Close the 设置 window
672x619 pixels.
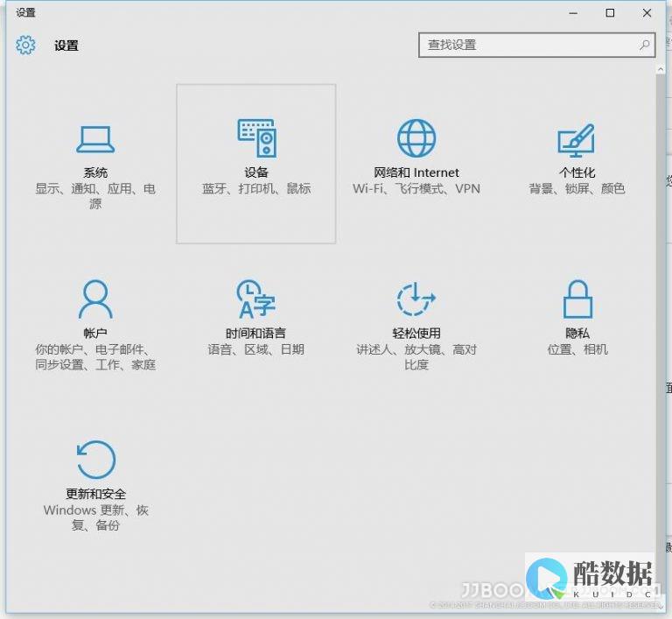tap(647, 13)
